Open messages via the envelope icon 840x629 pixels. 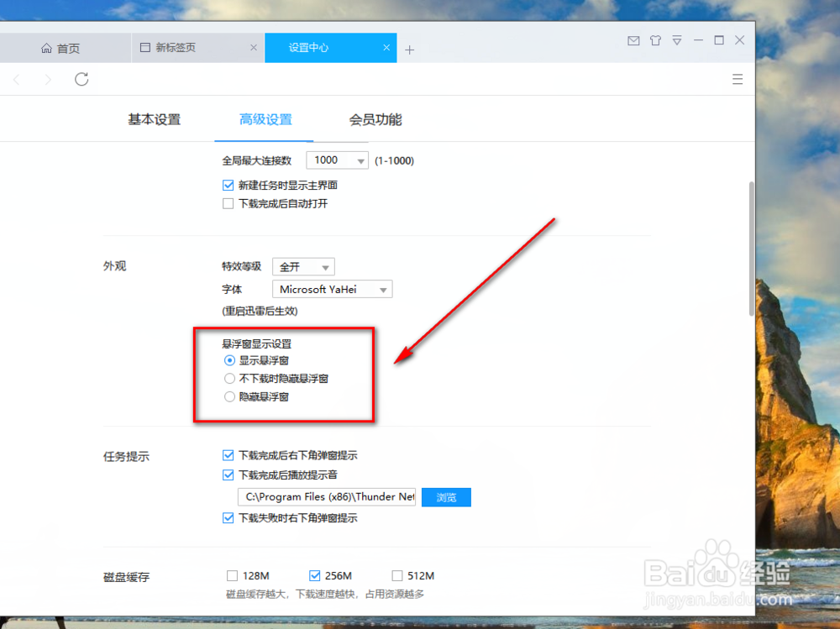(x=633, y=39)
